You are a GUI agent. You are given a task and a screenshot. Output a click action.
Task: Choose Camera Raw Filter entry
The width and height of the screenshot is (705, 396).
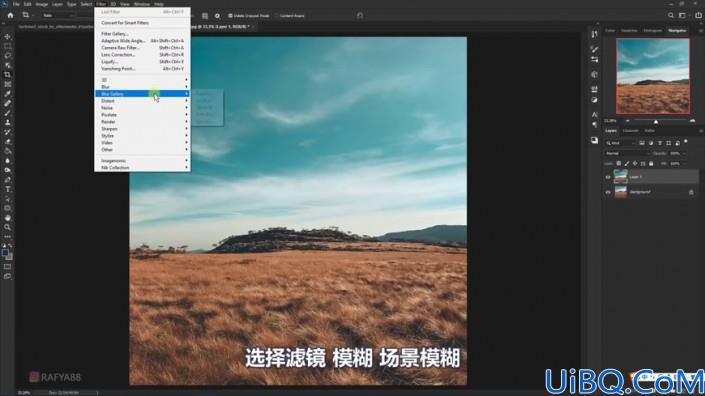coord(142,48)
